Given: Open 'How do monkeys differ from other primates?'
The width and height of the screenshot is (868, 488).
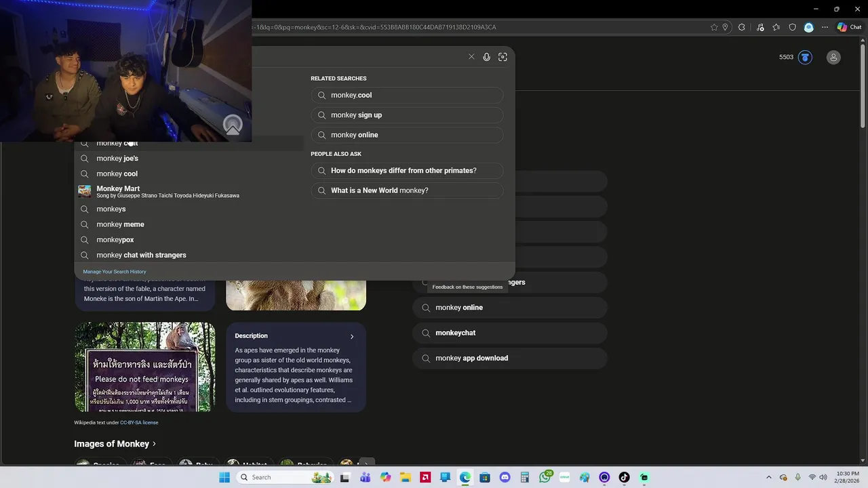Looking at the screenshot, I should tap(408, 171).
